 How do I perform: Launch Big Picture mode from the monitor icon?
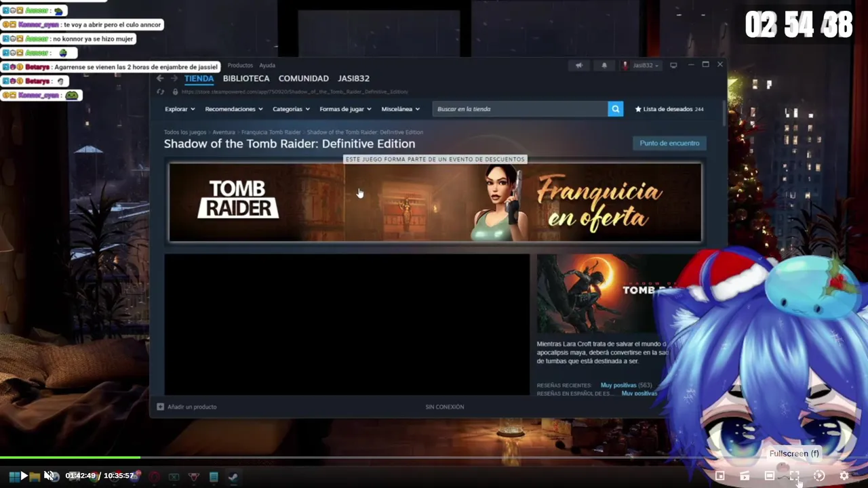pos(673,65)
